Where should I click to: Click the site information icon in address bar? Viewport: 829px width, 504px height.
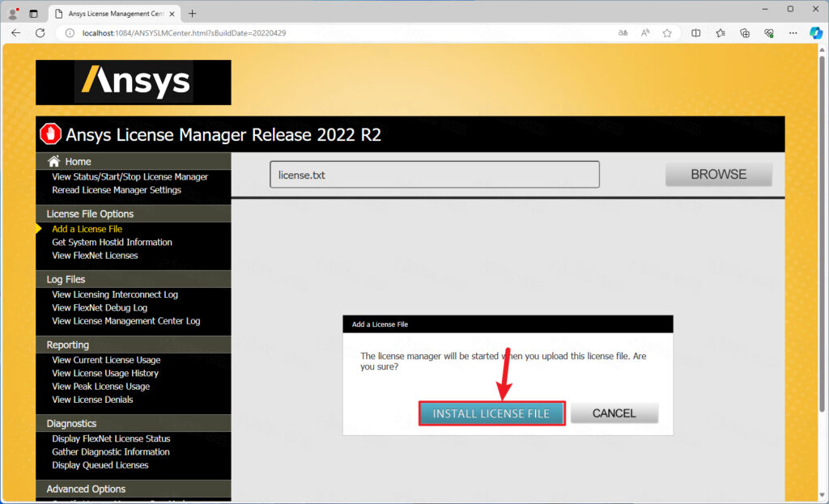[70, 32]
